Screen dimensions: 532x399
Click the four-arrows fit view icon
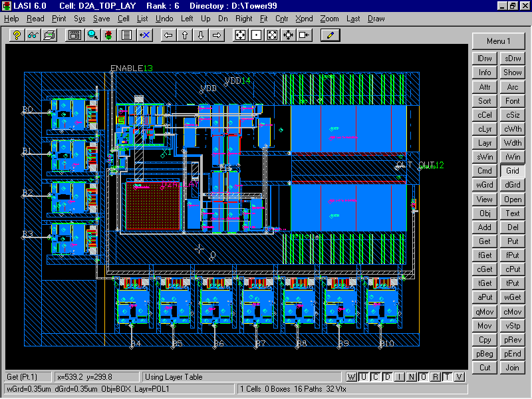(239, 35)
